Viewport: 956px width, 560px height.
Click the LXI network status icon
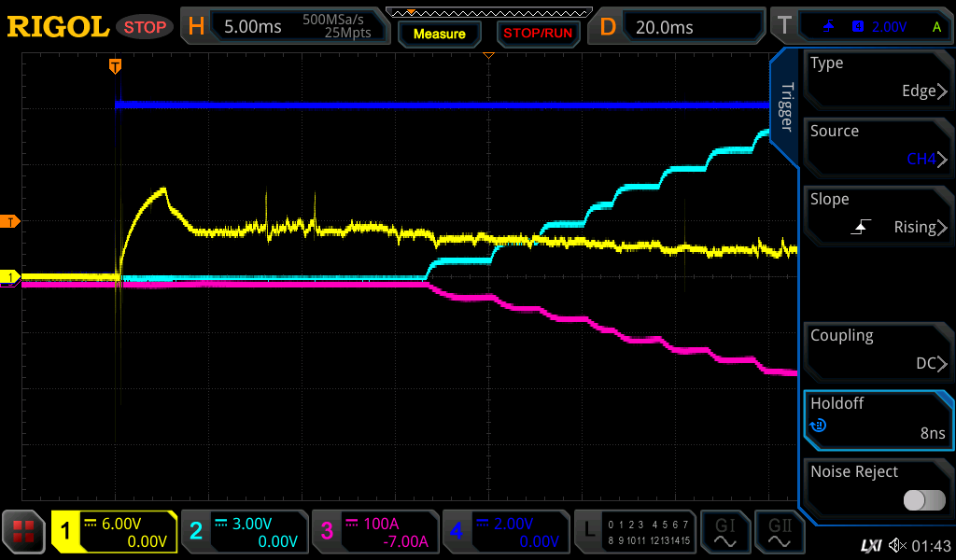tap(870, 545)
